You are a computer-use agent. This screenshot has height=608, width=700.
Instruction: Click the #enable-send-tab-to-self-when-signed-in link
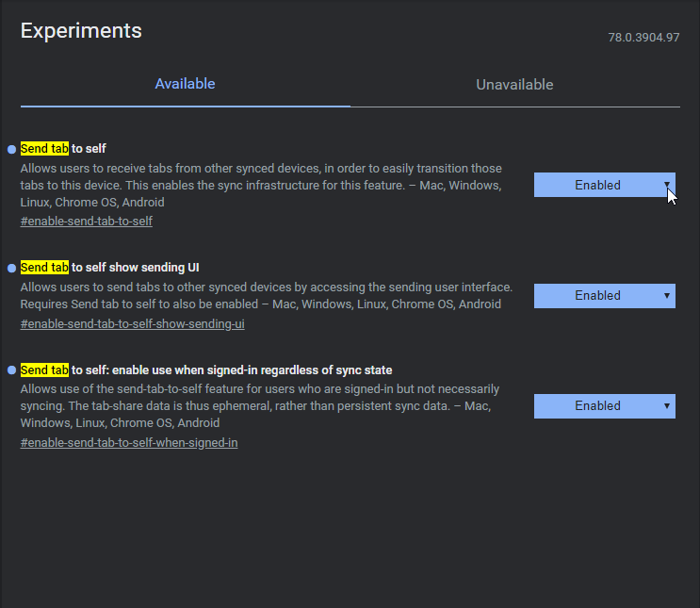point(128,442)
